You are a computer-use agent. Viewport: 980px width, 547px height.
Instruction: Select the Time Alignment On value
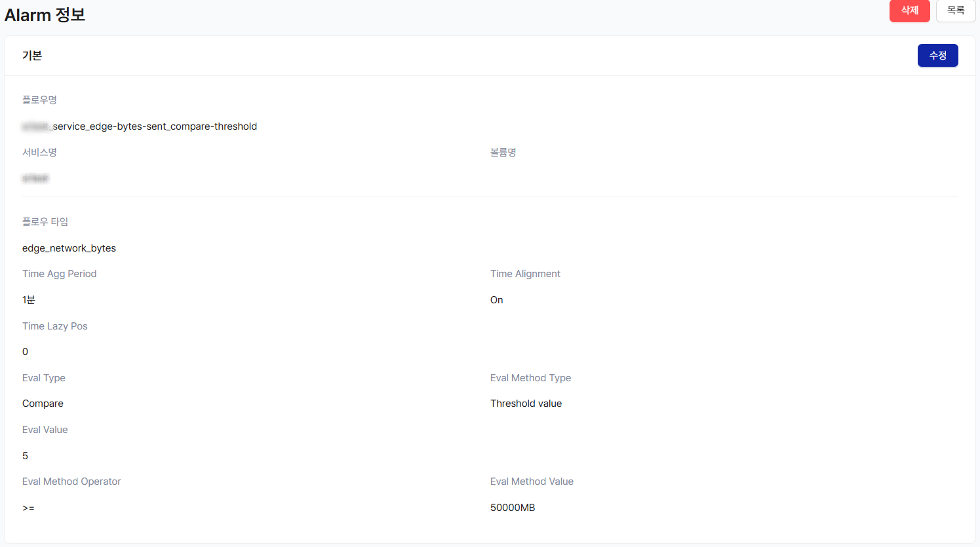tap(497, 300)
